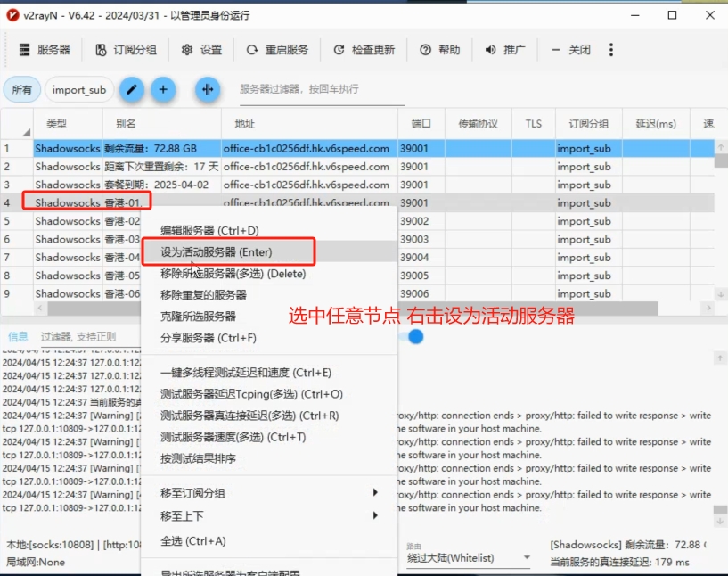Click the horizontal scrollbar under server list
Viewport: 728px width, 576px height.
tap(356, 309)
